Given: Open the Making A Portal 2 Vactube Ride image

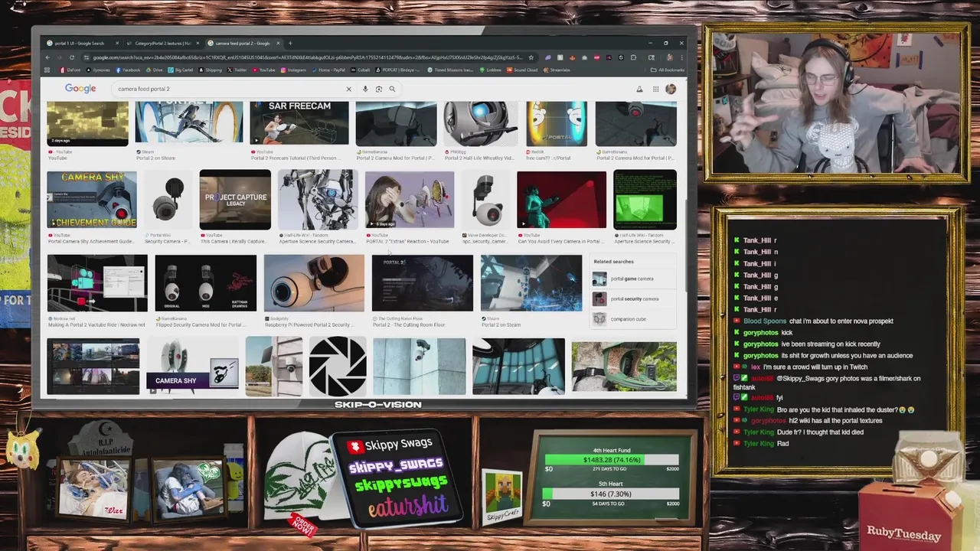Looking at the screenshot, I should point(97,283).
